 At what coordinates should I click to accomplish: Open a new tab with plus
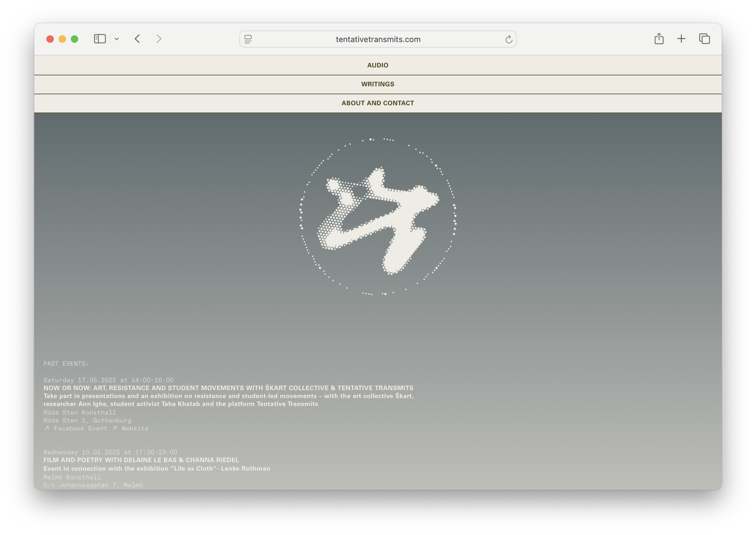pyautogui.click(x=681, y=39)
